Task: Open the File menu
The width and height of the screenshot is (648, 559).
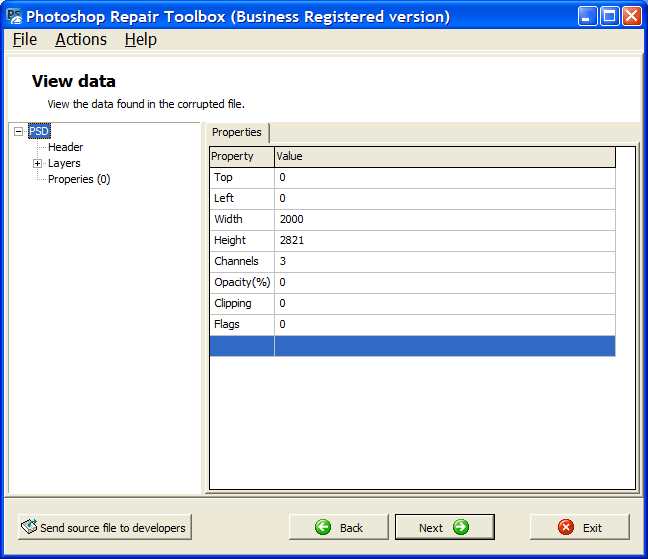Action: (x=25, y=40)
